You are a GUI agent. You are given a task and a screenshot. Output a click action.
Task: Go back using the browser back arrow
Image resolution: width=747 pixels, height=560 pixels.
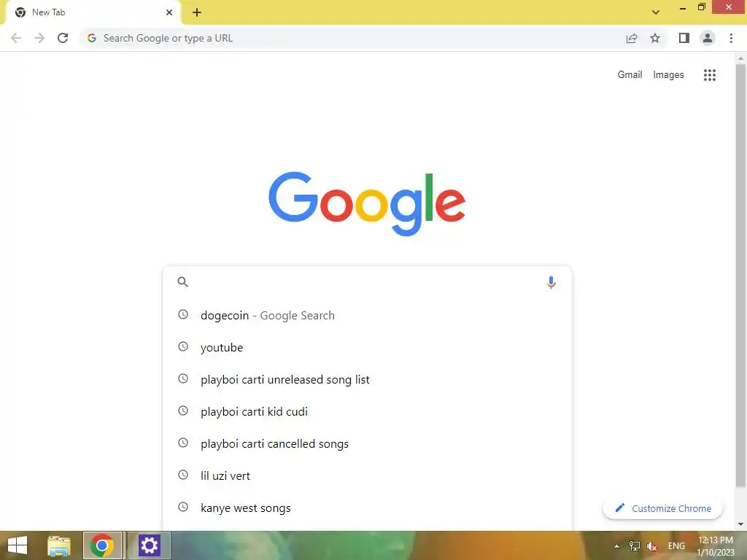pos(16,38)
